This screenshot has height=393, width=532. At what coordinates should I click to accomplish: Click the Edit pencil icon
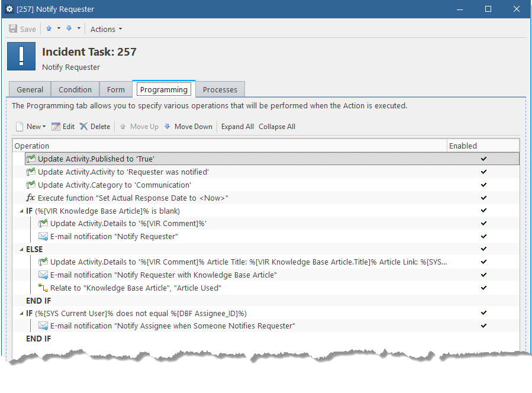[56, 127]
